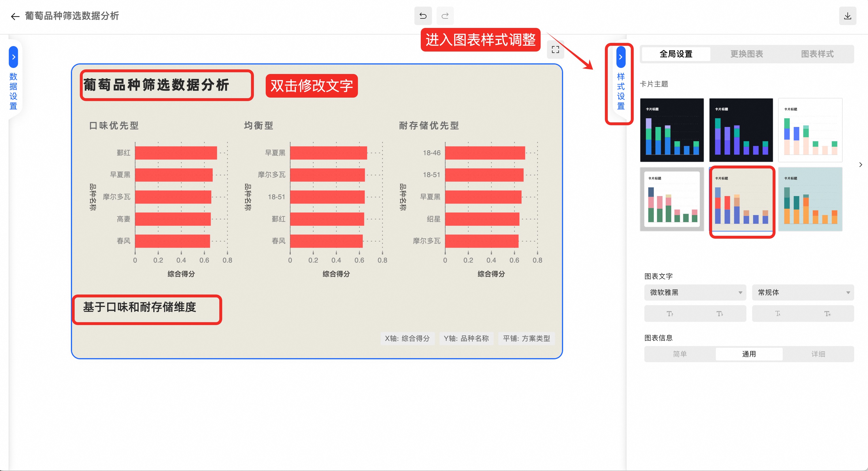Increase the chart text size

(670, 314)
